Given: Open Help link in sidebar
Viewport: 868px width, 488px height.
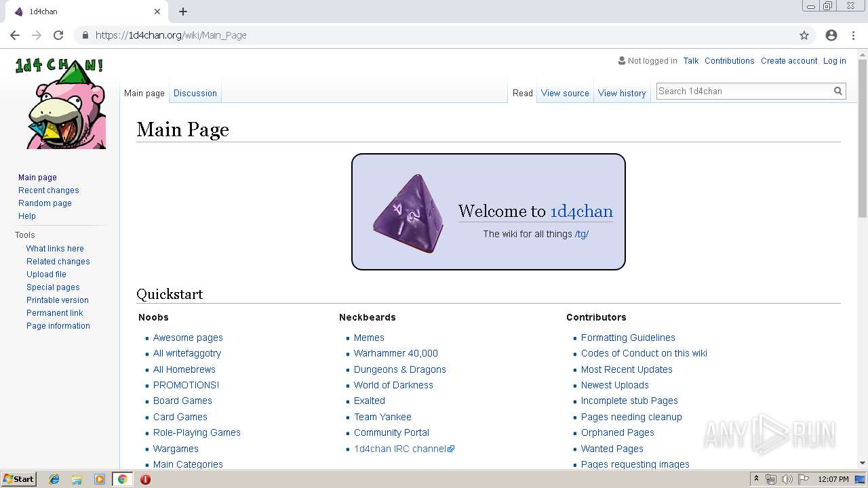Looking at the screenshot, I should (x=27, y=216).
